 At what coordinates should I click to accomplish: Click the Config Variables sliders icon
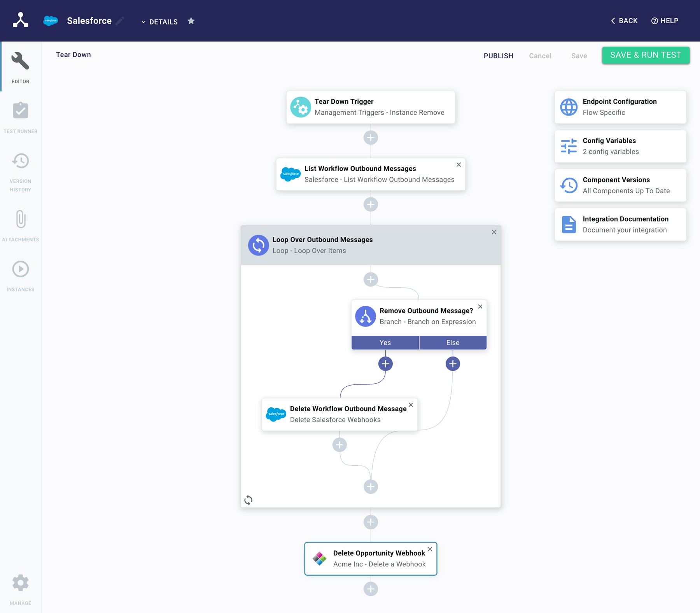point(569,146)
